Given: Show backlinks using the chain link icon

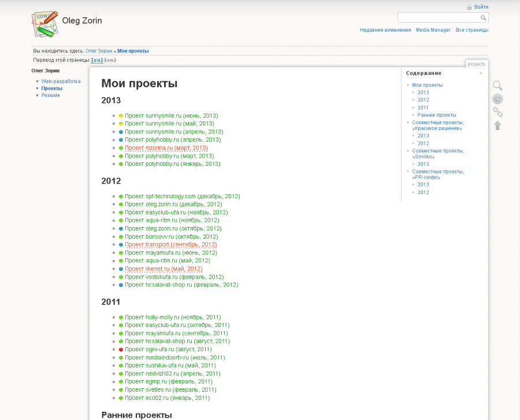Looking at the screenshot, I should tap(497, 112).
